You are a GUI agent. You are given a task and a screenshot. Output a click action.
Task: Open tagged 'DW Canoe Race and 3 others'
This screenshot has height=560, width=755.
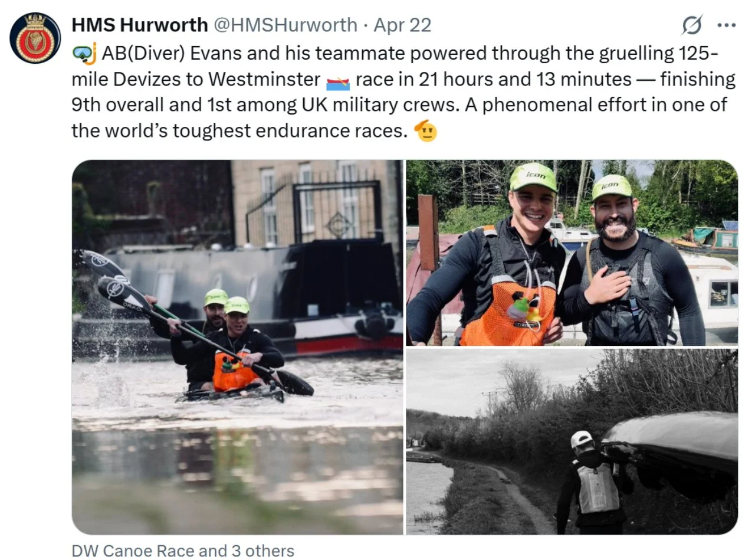coord(183,550)
